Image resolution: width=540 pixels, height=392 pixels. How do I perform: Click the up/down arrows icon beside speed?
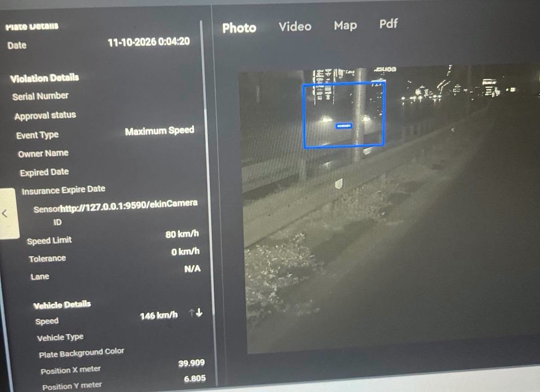click(x=196, y=313)
